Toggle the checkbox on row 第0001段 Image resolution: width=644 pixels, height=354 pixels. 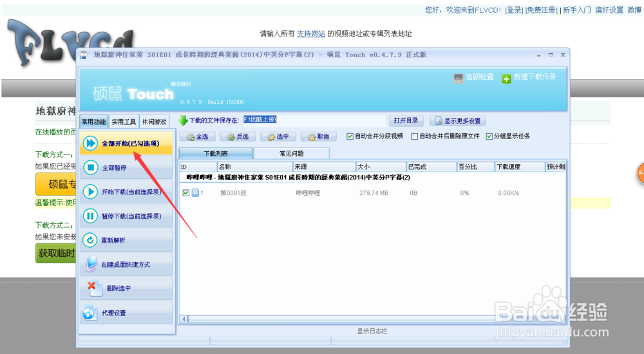pos(186,192)
